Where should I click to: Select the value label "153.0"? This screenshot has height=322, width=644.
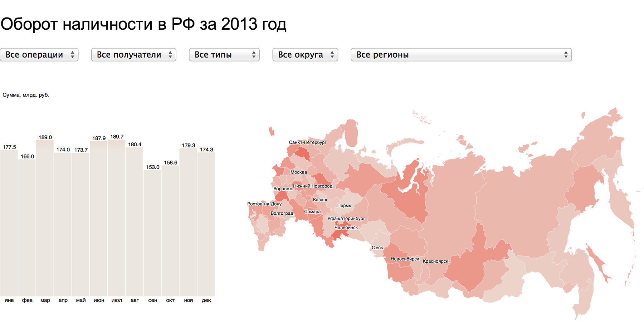(x=153, y=167)
